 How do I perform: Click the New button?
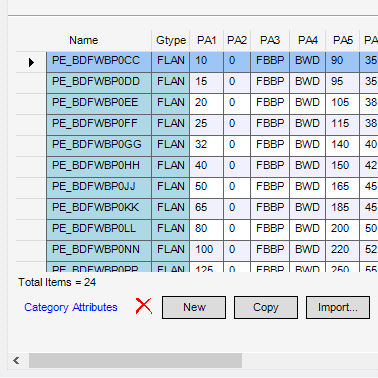click(194, 307)
